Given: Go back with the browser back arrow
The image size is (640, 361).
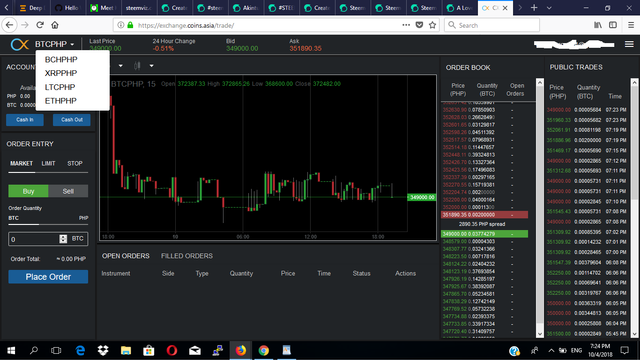Looking at the screenshot, I should click(x=9, y=25).
